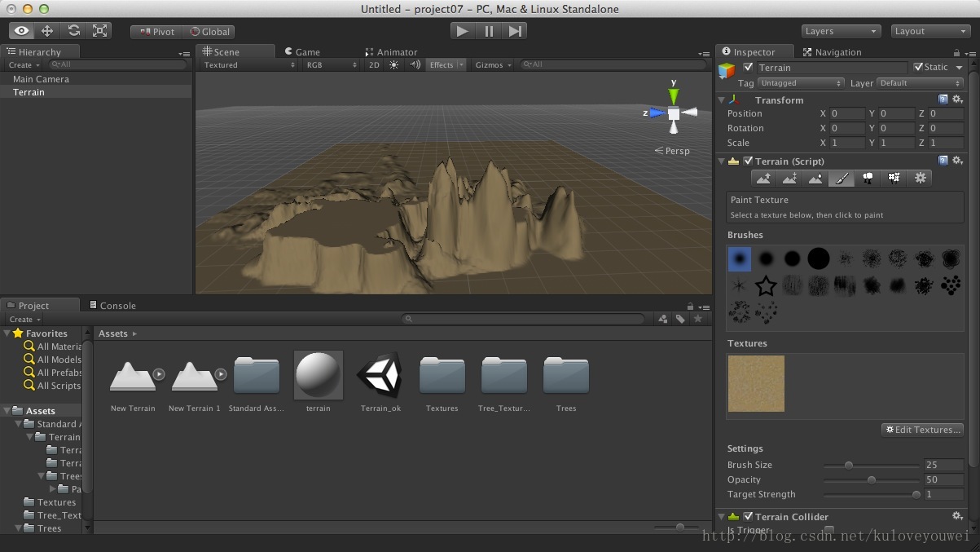Open the Layer dropdown showing Default
980x552 pixels.
(921, 83)
